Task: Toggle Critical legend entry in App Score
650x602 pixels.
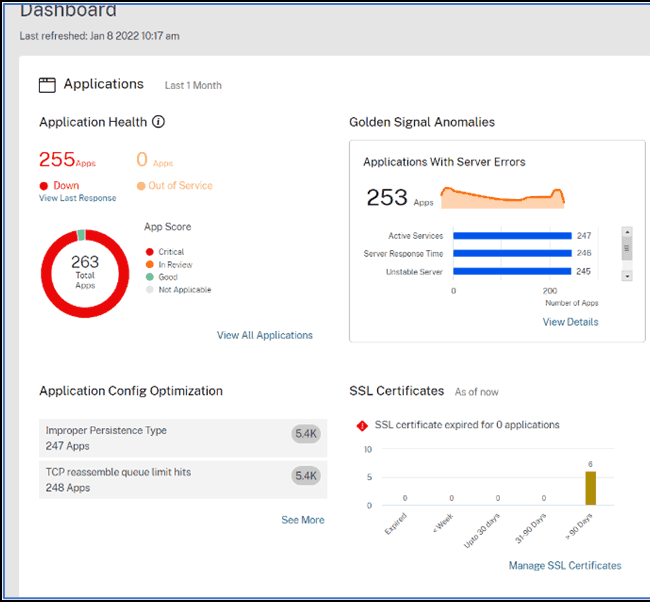Action: tap(165, 252)
